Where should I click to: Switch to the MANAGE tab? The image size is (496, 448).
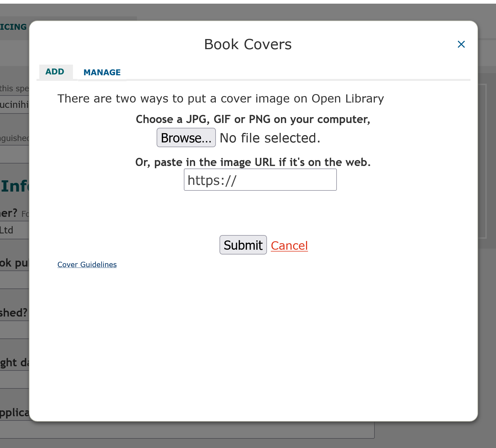point(102,72)
